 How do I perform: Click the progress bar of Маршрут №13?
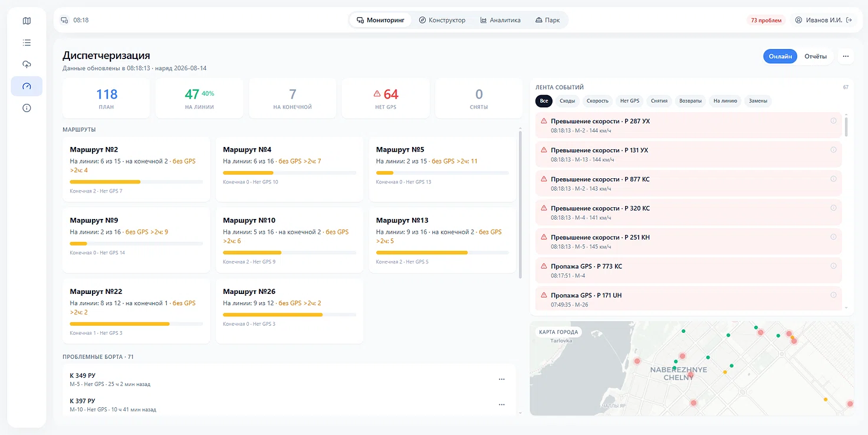(x=442, y=253)
